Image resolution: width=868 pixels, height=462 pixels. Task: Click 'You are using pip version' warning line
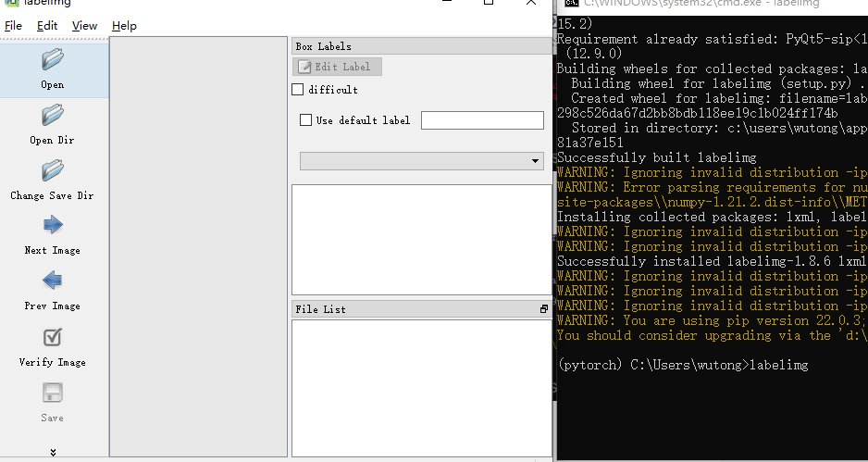712,320
